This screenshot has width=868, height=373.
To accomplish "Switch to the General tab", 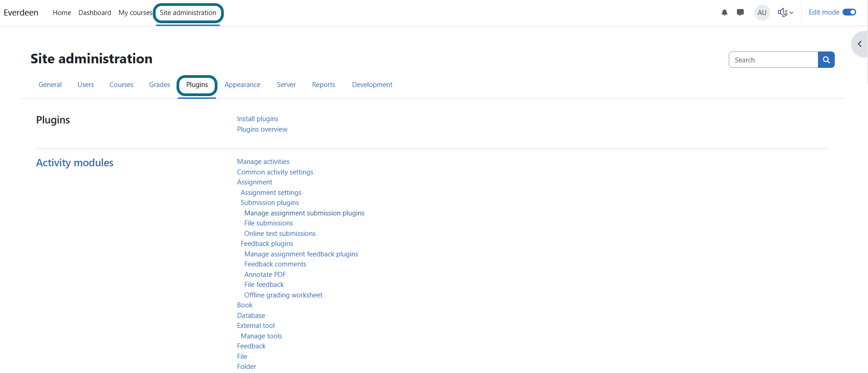I will (x=50, y=85).
